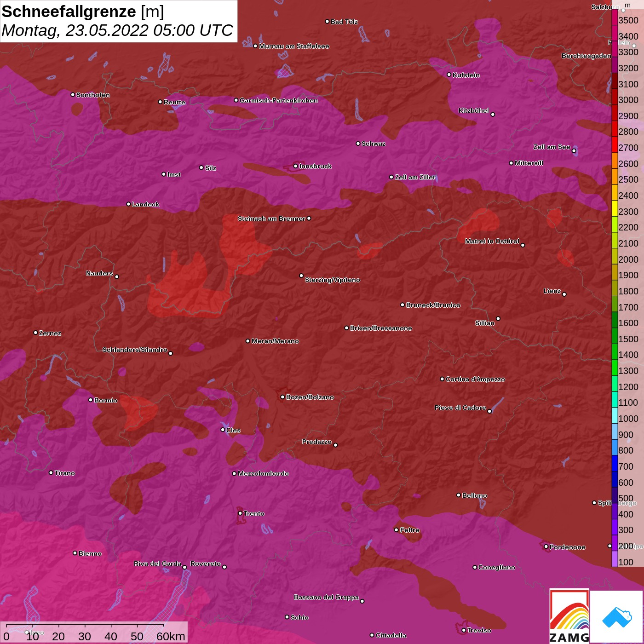Select the Predazzo label
Image resolution: width=644 pixels, height=644 pixels.
[316, 442]
